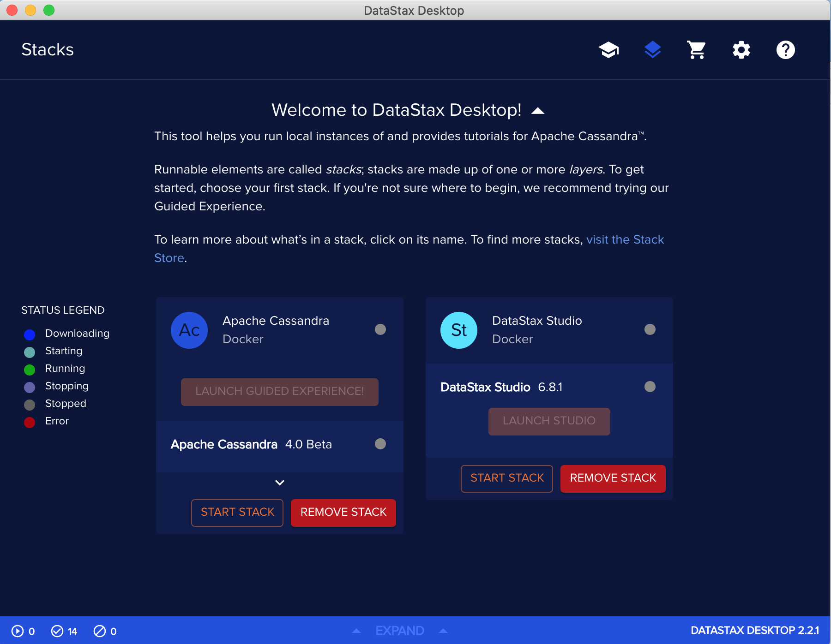Remove the Apache Cassandra stack
831x644 pixels.
[343, 512]
